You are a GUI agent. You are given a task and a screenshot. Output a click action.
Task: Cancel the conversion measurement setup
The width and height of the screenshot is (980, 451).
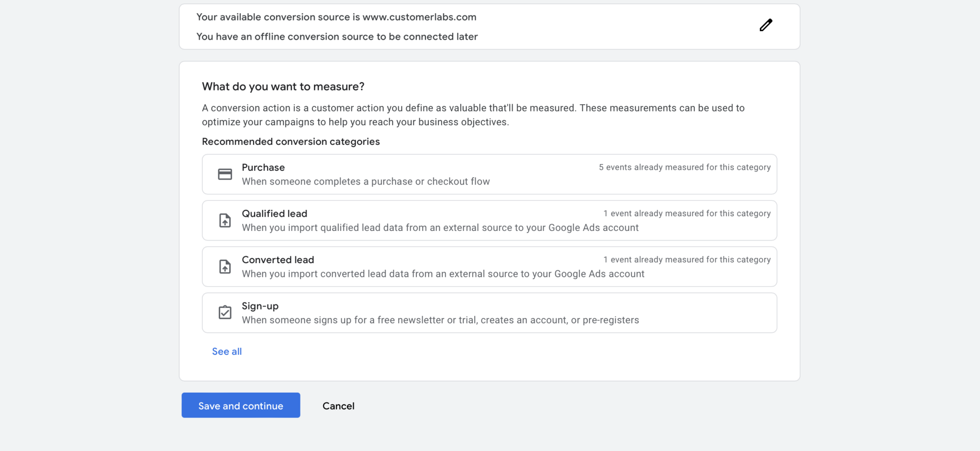click(x=338, y=406)
